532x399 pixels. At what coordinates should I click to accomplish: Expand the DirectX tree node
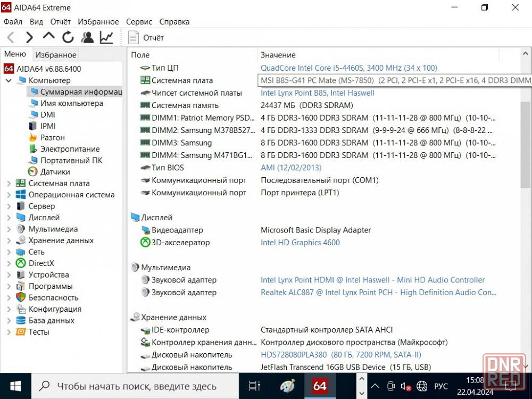tap(9, 263)
